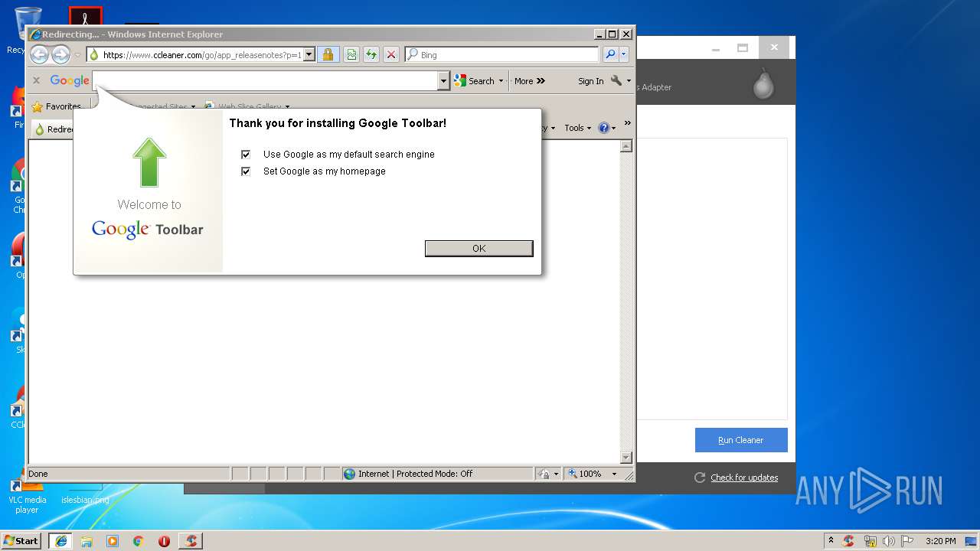Uncheck Set Google as my homepage
The height and width of the screenshot is (551, 980).
pyautogui.click(x=246, y=171)
